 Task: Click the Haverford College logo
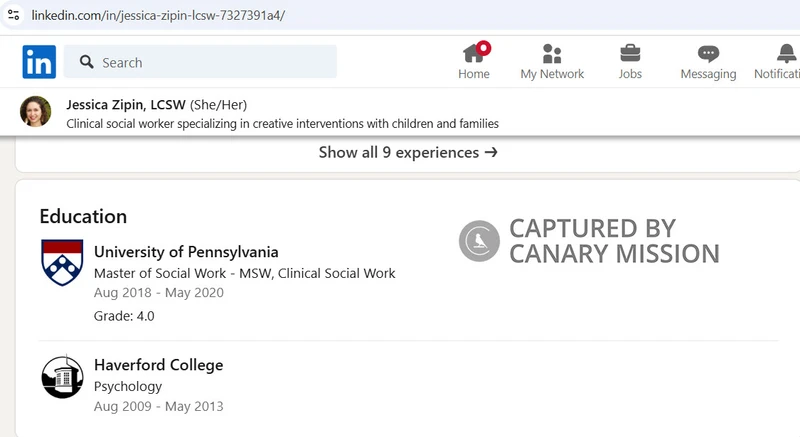62,377
